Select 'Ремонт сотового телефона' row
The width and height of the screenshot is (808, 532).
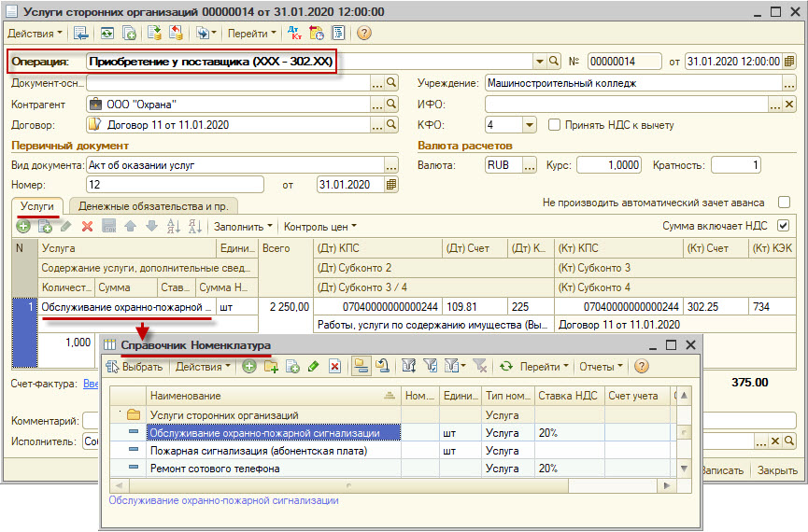pos(215,469)
